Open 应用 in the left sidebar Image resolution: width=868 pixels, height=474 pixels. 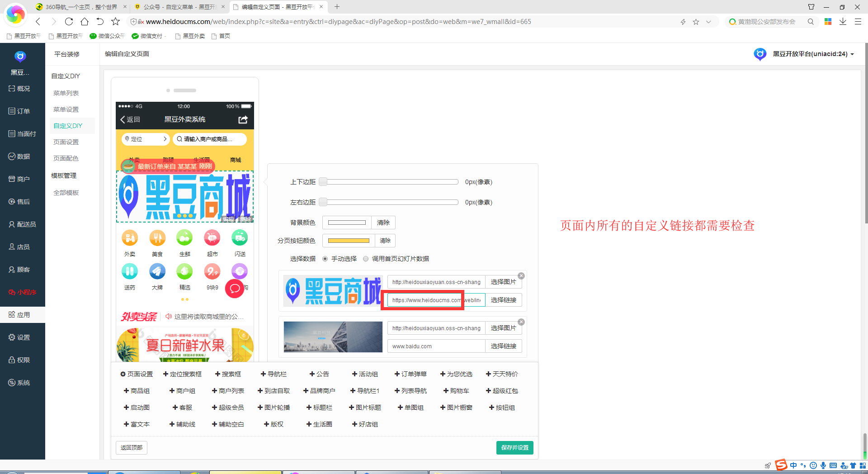pyautogui.click(x=23, y=315)
